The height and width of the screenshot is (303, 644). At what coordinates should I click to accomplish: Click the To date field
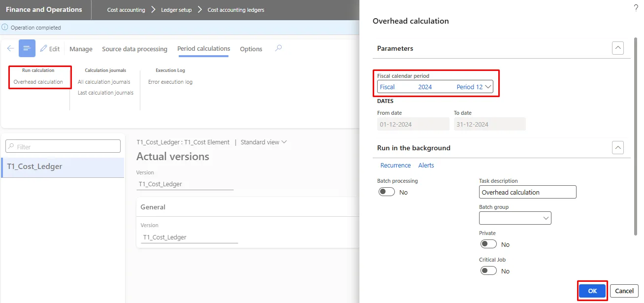(x=489, y=124)
